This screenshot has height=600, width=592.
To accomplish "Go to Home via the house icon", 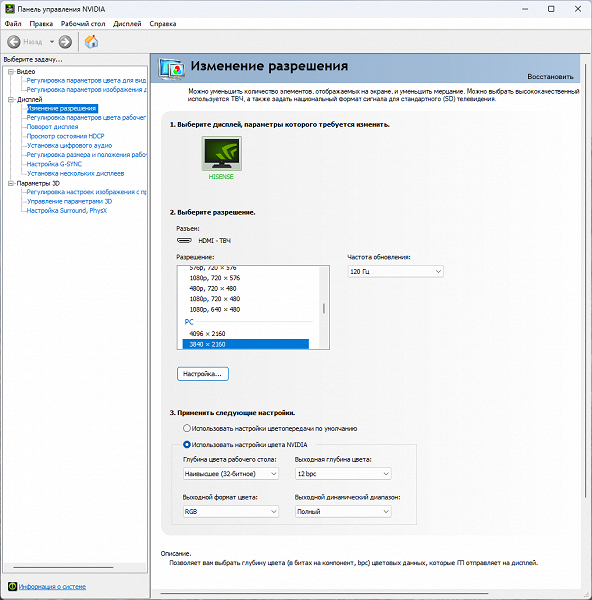I will click(91, 42).
